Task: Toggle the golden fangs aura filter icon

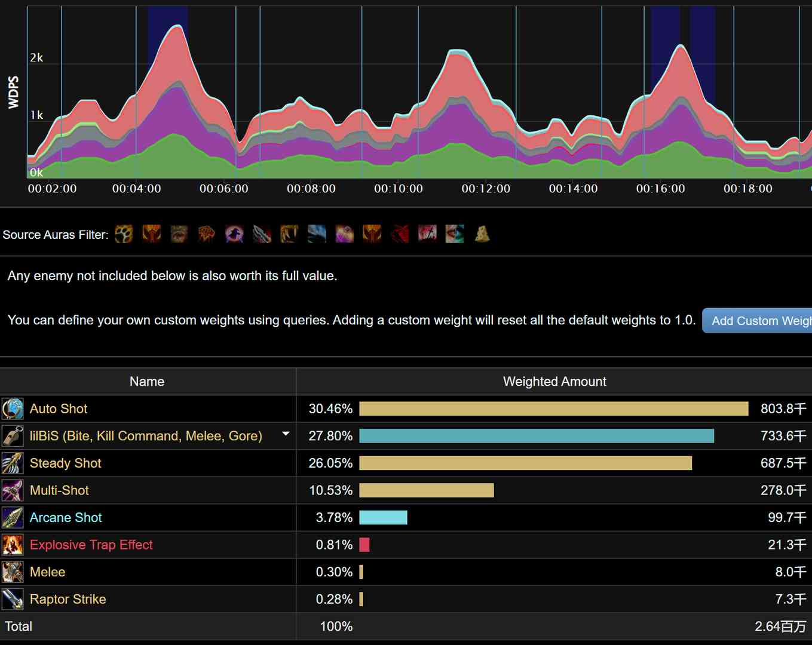Action: point(289,234)
